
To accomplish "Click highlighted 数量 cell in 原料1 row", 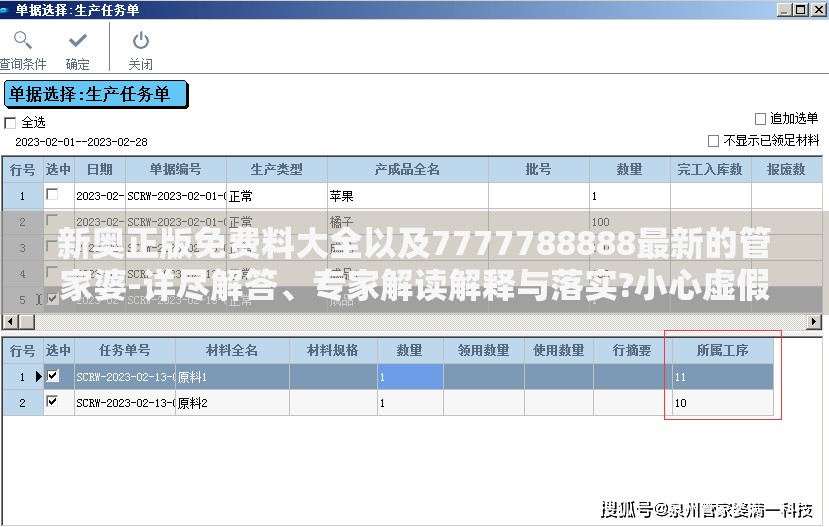I will click(x=410, y=377).
